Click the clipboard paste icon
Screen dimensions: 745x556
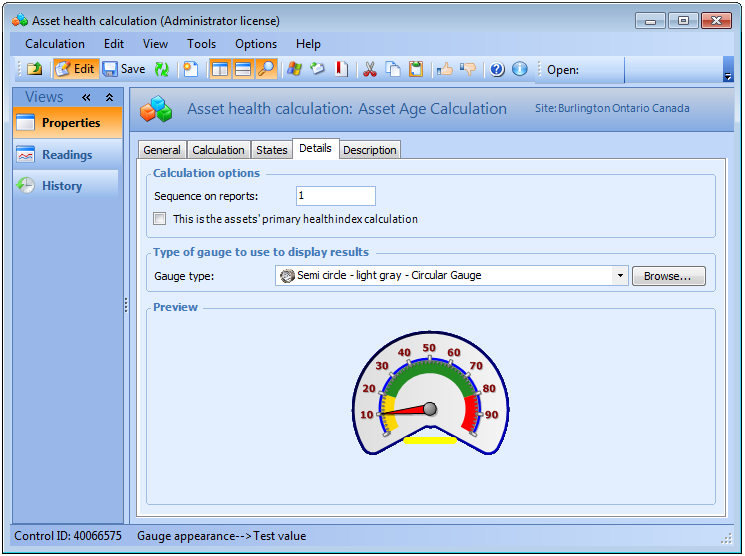(416, 70)
